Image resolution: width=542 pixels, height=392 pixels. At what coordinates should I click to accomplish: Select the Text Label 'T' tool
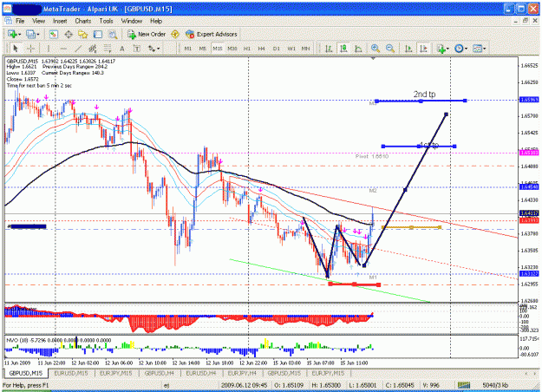tap(137, 49)
